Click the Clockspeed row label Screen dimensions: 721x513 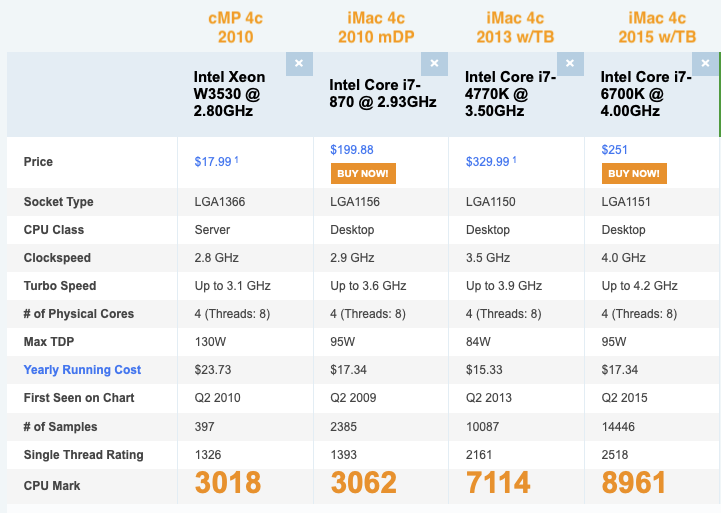[x=57, y=258]
